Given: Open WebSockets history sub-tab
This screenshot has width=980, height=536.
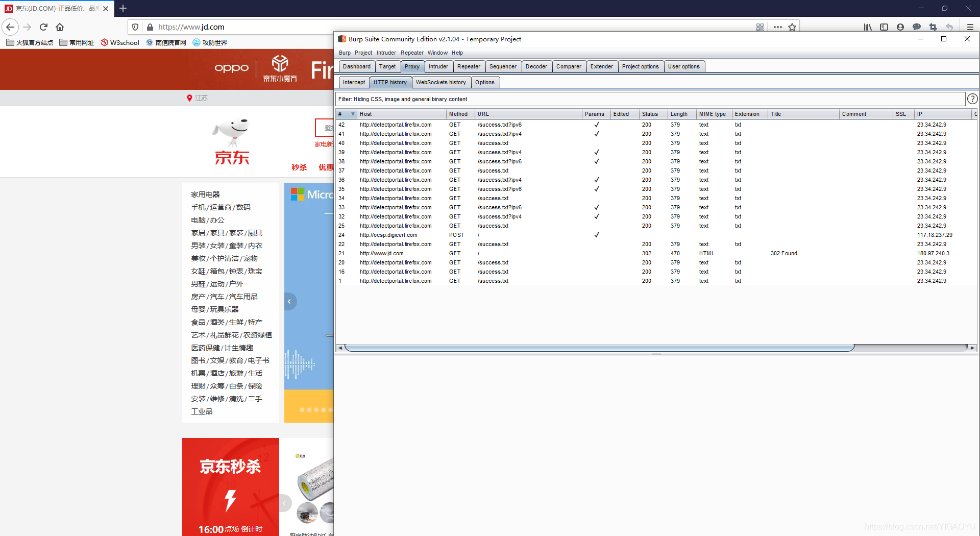Looking at the screenshot, I should click(x=441, y=82).
